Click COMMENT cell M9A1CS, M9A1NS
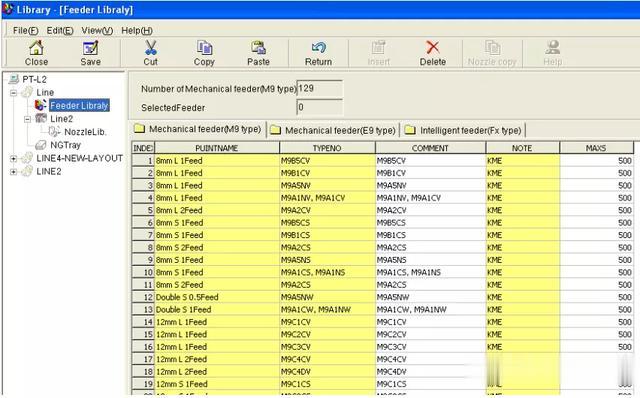 [x=430, y=272]
